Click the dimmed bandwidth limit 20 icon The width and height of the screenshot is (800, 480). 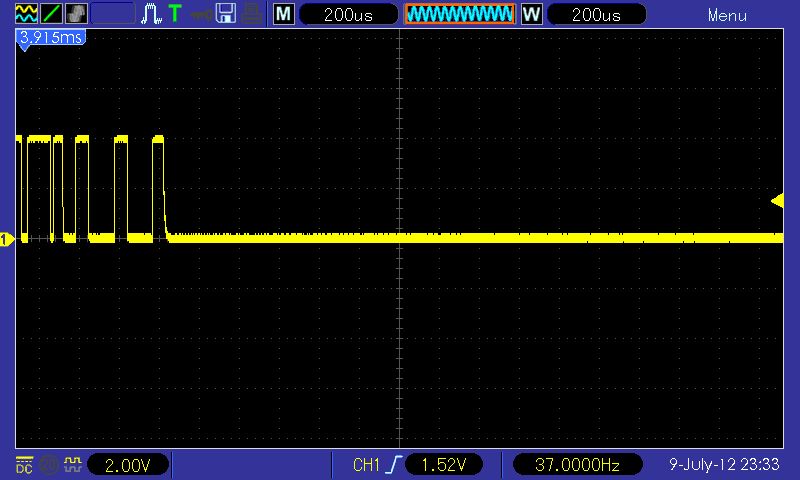[x=49, y=465]
